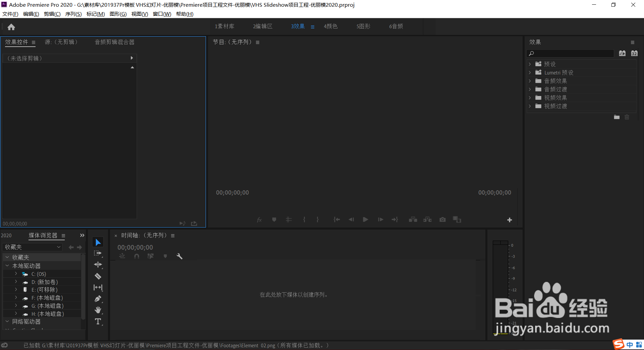
Task: Step forward one frame in Program monitor
Action: click(380, 219)
